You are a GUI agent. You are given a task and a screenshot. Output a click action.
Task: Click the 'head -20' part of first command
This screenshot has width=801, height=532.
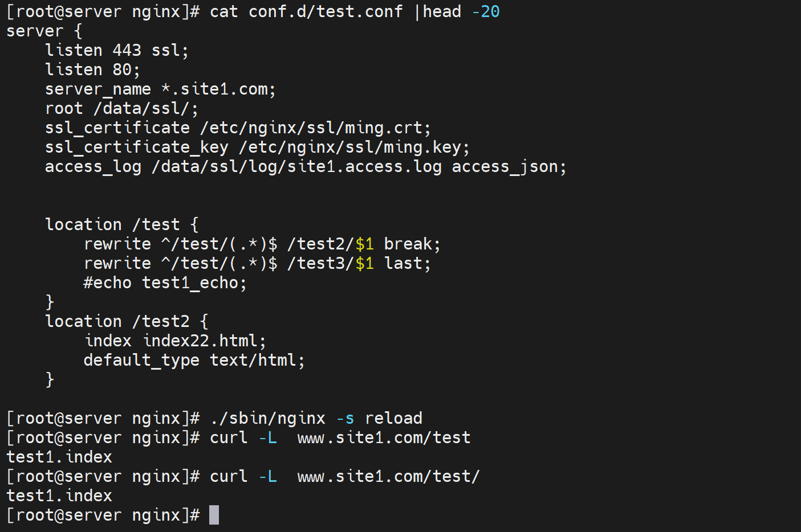coord(461,11)
